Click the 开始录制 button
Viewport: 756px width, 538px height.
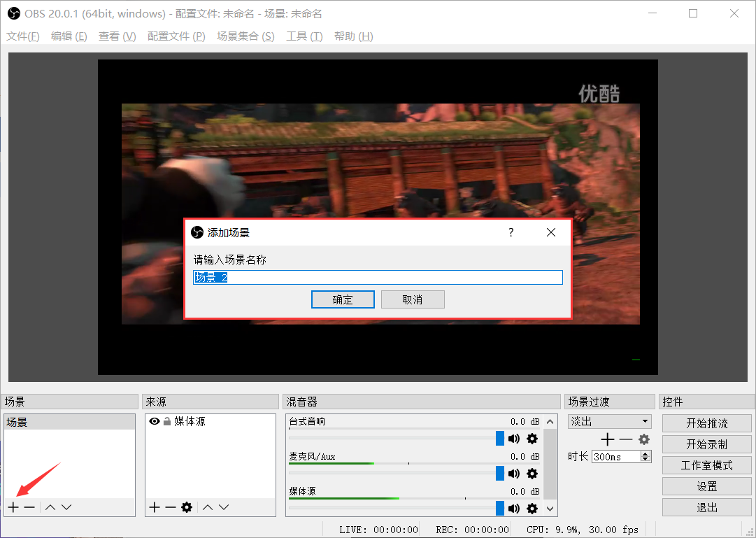(706, 444)
